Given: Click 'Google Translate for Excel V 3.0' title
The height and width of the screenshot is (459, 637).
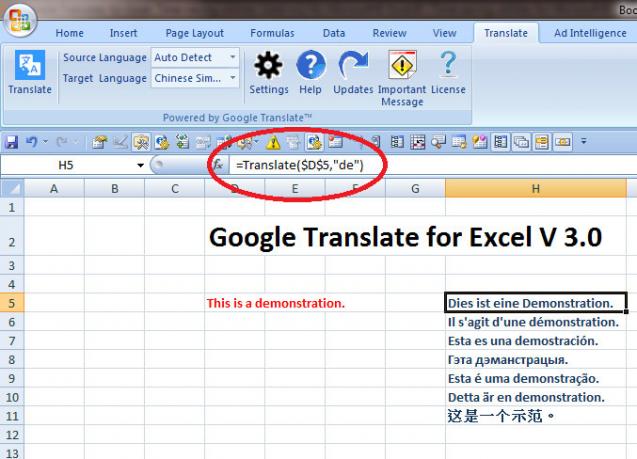Looking at the screenshot, I should pos(405,237).
